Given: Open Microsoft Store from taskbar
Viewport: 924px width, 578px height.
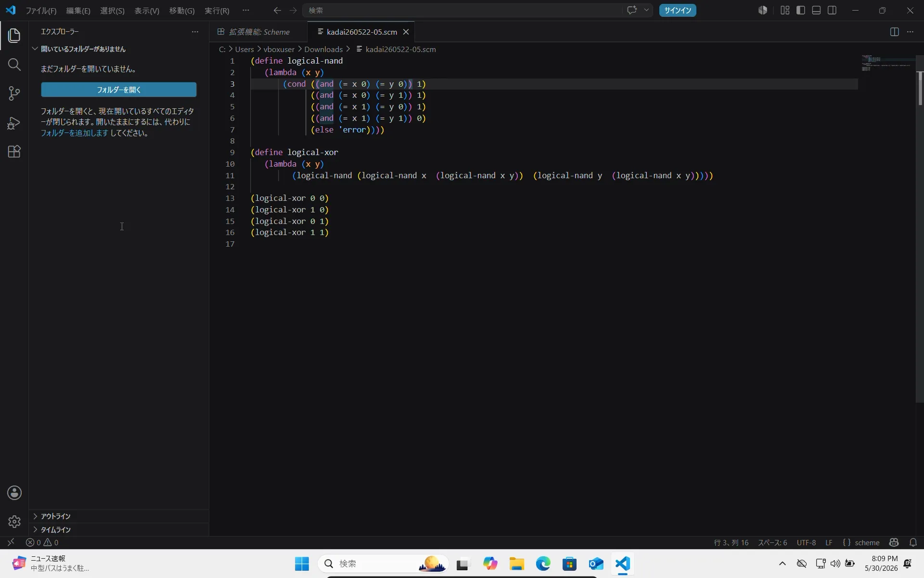Looking at the screenshot, I should click(x=570, y=564).
